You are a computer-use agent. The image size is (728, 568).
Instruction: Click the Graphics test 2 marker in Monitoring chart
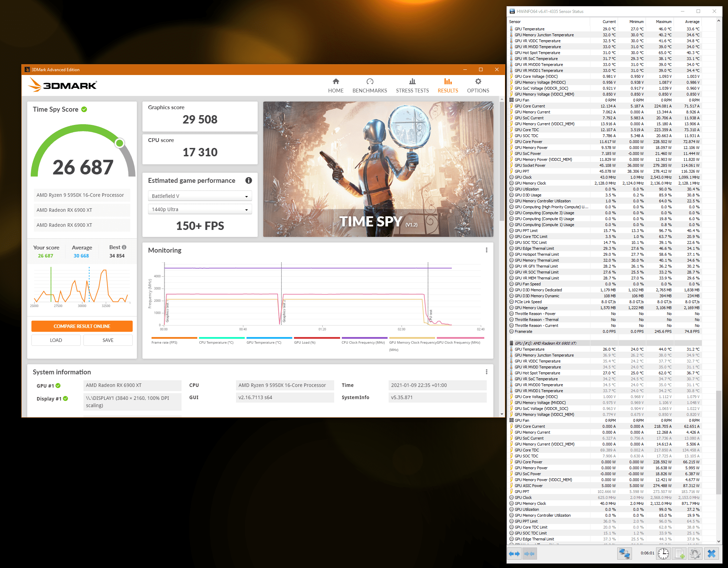[284, 311]
